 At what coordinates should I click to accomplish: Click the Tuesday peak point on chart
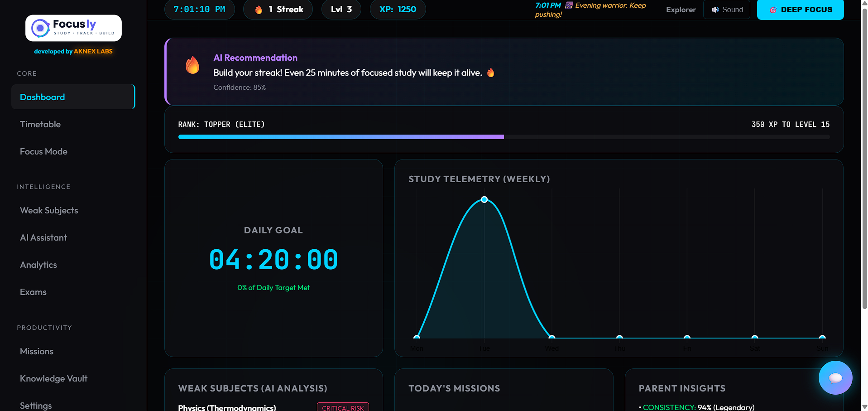coord(484,199)
